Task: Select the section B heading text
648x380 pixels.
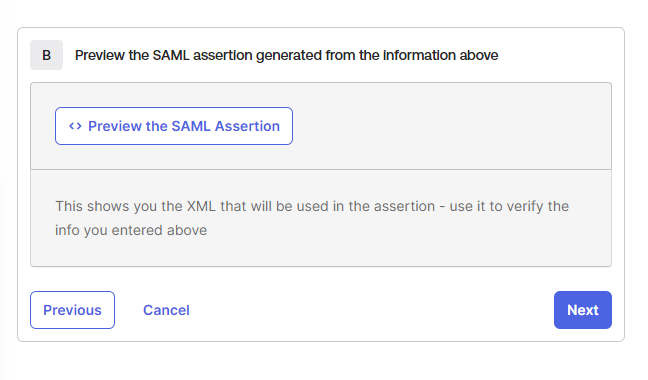Action: click(x=286, y=55)
